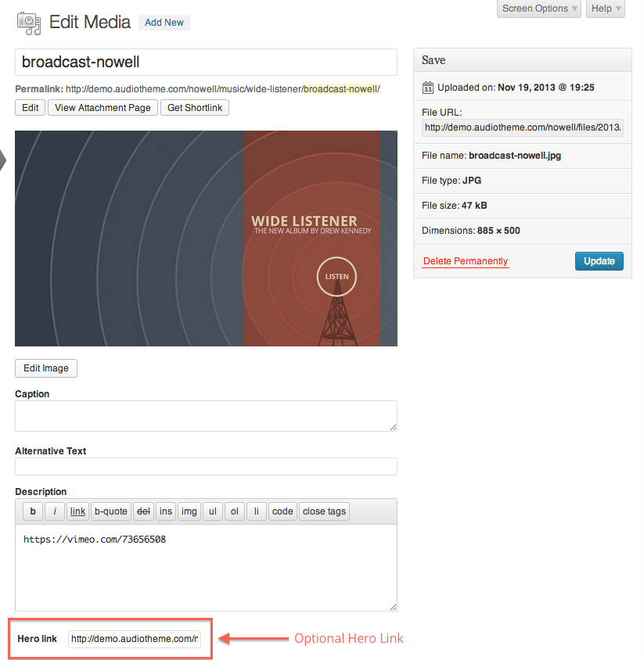The width and height of the screenshot is (644, 660).
Task: Focus the Caption text area
Action: (206, 416)
